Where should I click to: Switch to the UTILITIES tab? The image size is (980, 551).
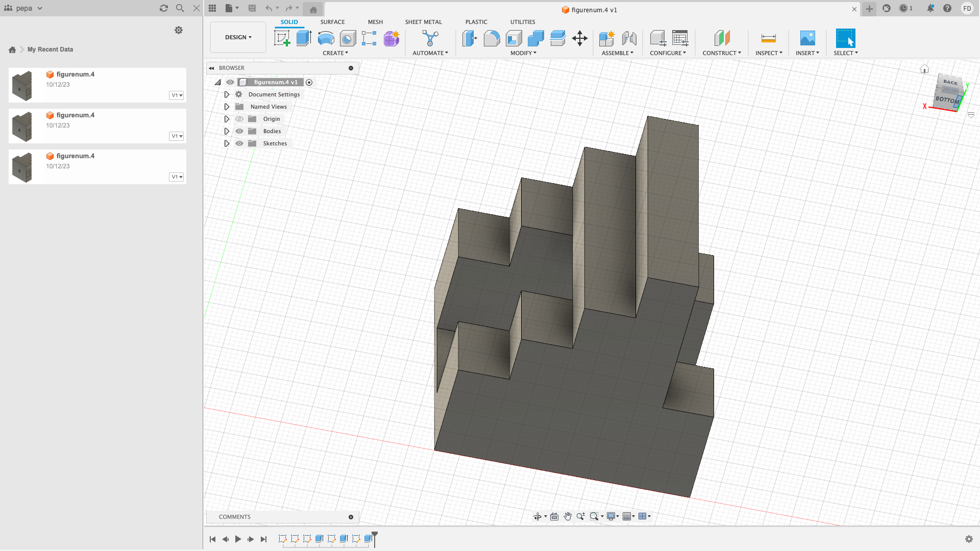(523, 22)
